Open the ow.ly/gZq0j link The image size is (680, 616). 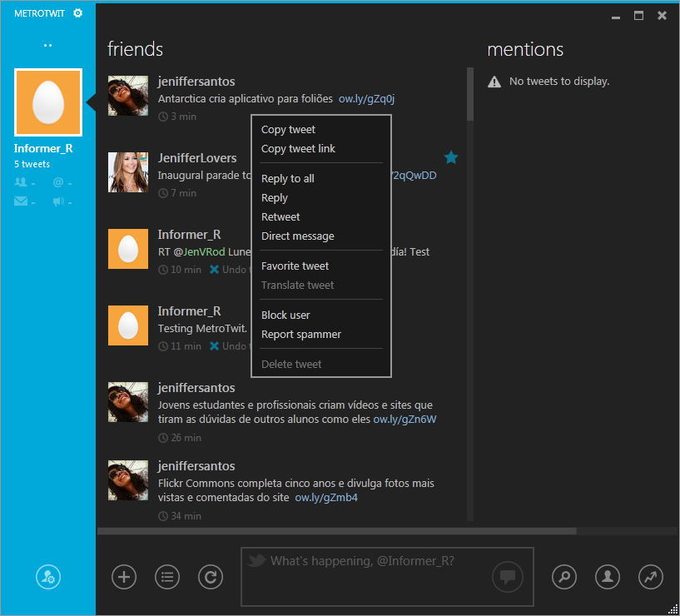(366, 98)
